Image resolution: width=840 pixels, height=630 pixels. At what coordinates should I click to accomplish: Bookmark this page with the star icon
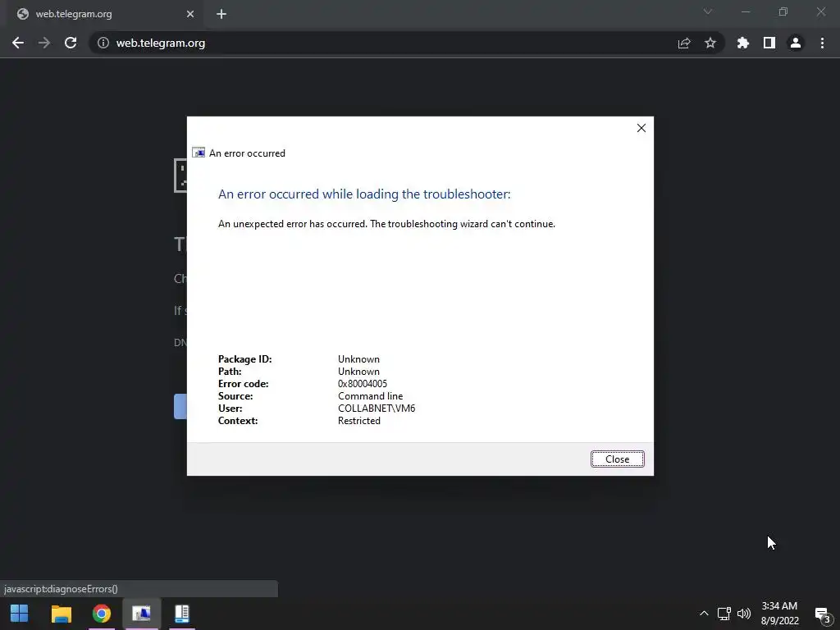tap(710, 43)
